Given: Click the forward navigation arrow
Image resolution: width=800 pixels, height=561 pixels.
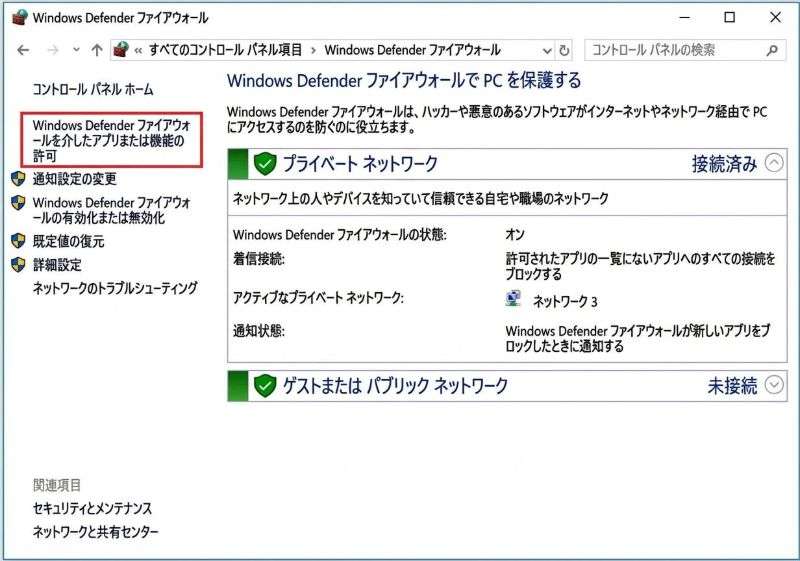Looking at the screenshot, I should (x=53, y=50).
